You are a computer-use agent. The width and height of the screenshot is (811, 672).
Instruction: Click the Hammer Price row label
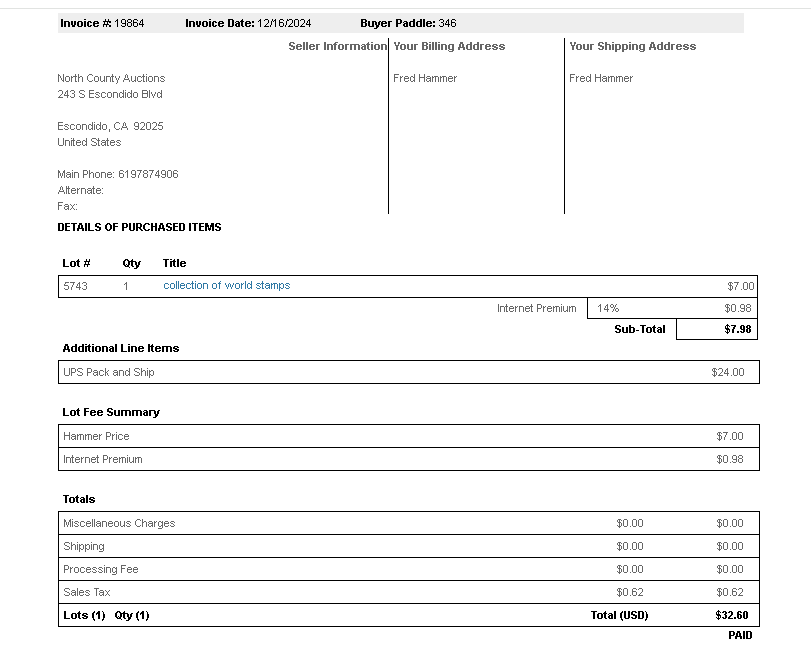click(96, 436)
